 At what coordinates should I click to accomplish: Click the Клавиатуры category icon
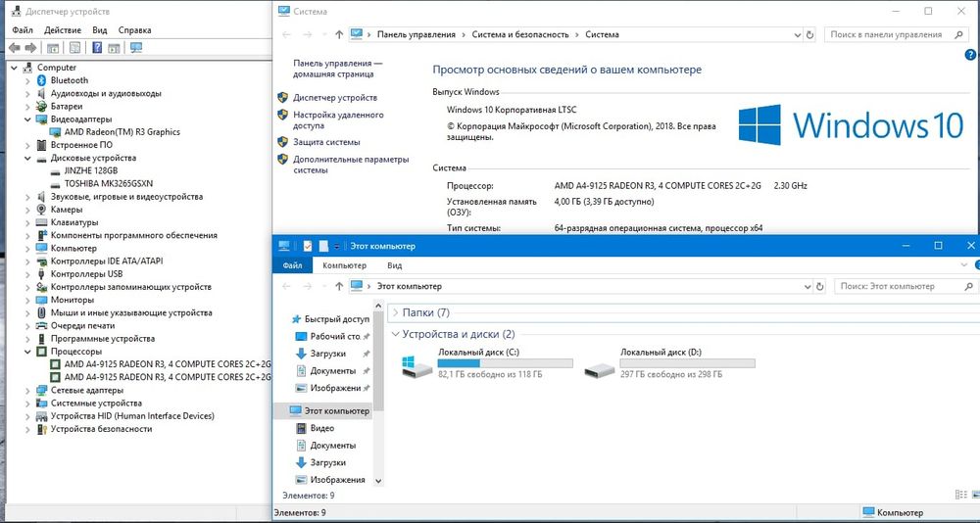click(42, 221)
